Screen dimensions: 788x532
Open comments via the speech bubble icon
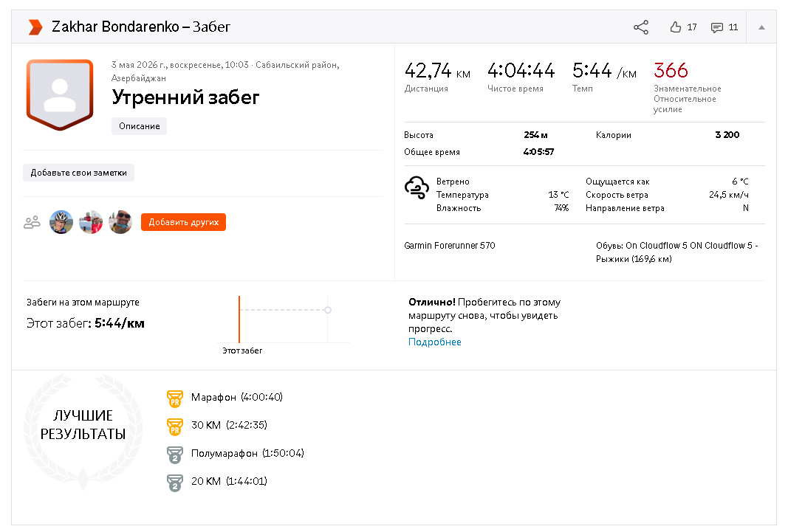tap(716, 27)
